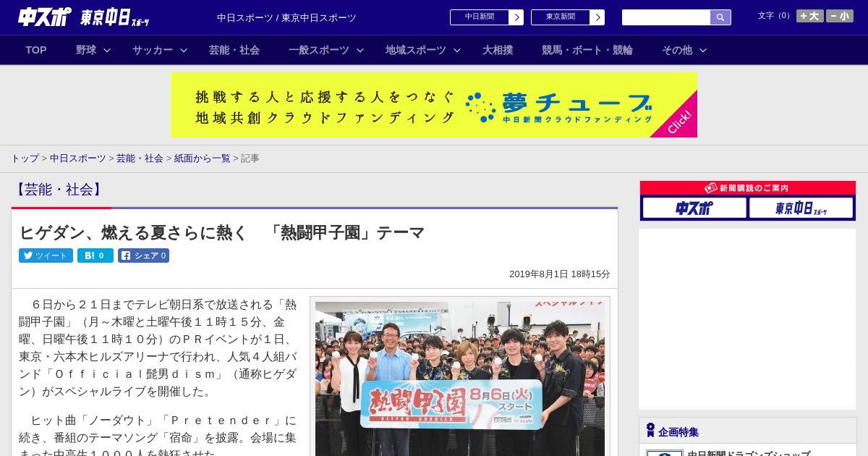Viewport: 868px width, 456px height.
Task: Click the 中スポ logo in the header
Action: [x=45, y=17]
